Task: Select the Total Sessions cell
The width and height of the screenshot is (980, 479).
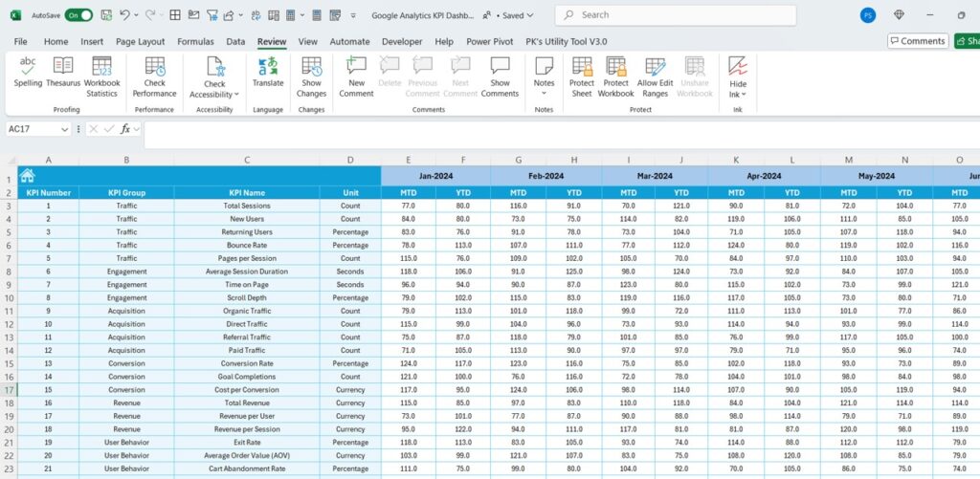Action: pyautogui.click(x=247, y=206)
